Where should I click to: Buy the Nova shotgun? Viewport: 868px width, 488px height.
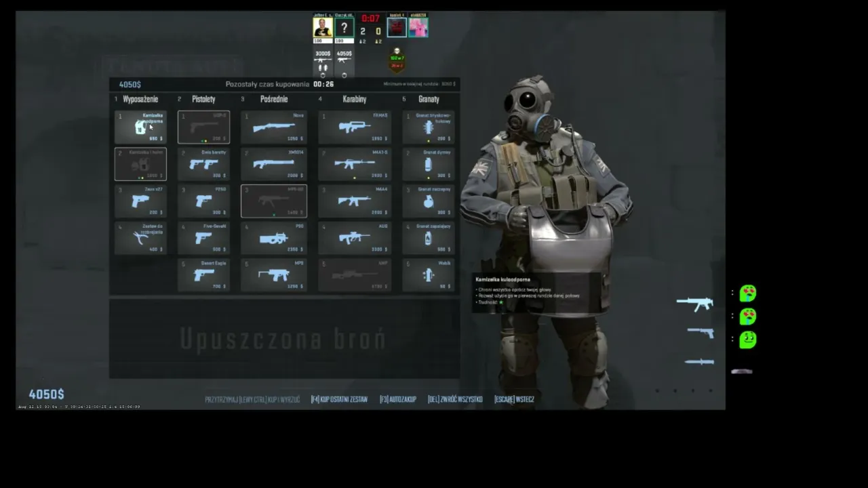tap(274, 127)
